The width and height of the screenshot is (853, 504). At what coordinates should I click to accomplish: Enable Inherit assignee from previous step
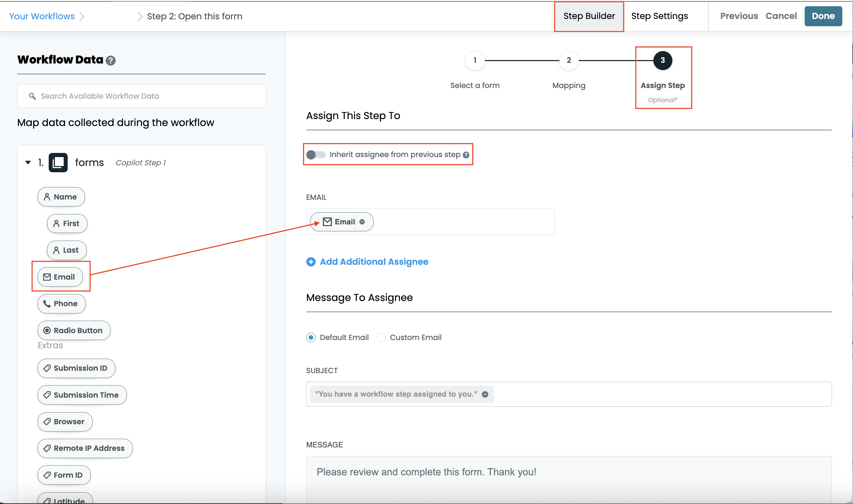tap(315, 155)
